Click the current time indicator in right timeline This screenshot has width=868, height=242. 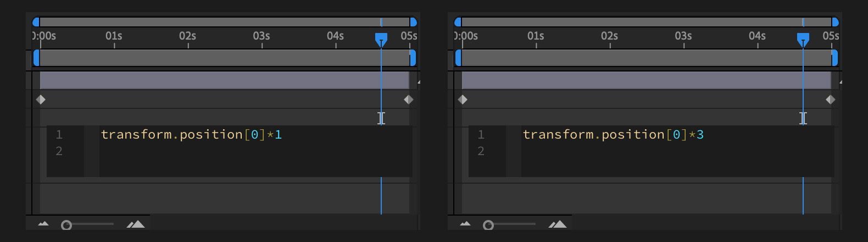coord(803,39)
